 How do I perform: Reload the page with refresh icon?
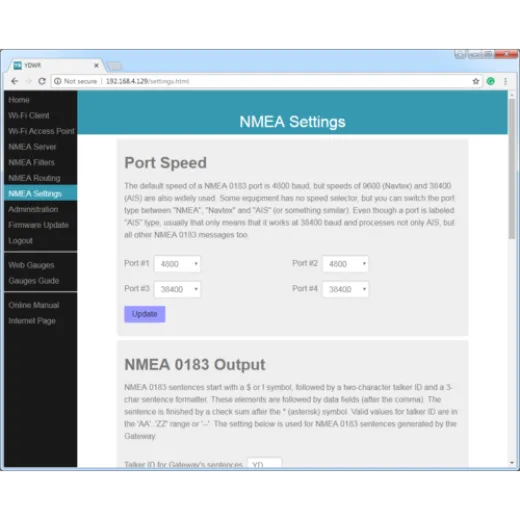click(x=42, y=81)
